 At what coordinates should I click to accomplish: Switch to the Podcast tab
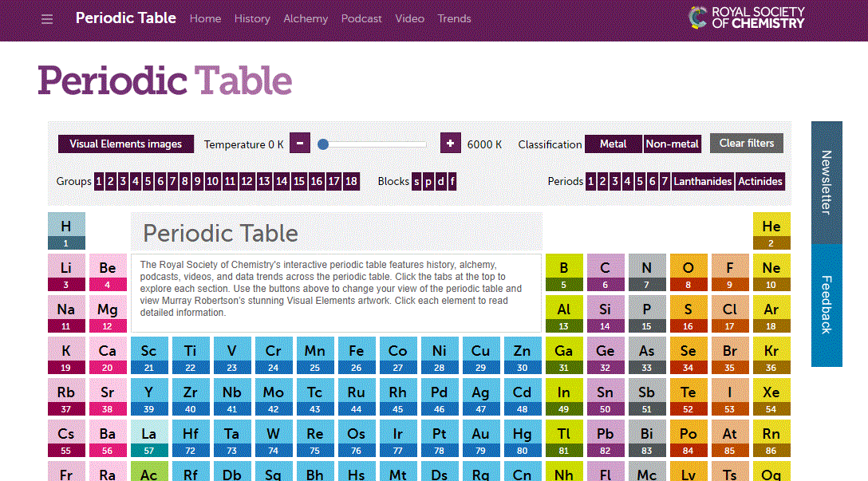[361, 19]
